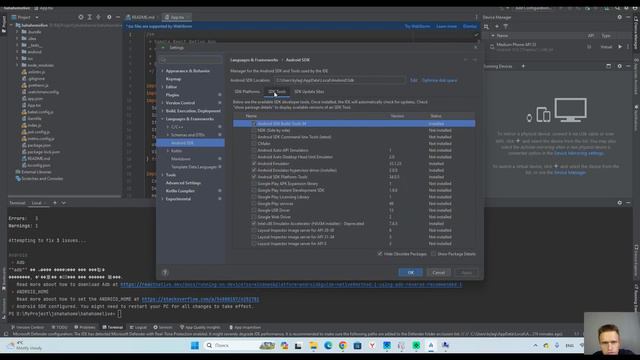The height and width of the screenshot is (360, 640).
Task: Select Plugins in settings tree
Action: tap(172, 95)
